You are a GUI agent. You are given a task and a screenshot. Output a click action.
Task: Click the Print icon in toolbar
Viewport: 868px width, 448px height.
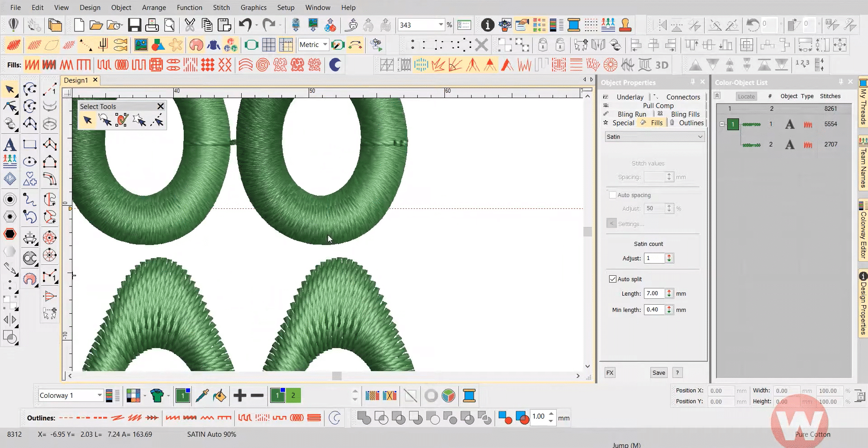coord(152,25)
